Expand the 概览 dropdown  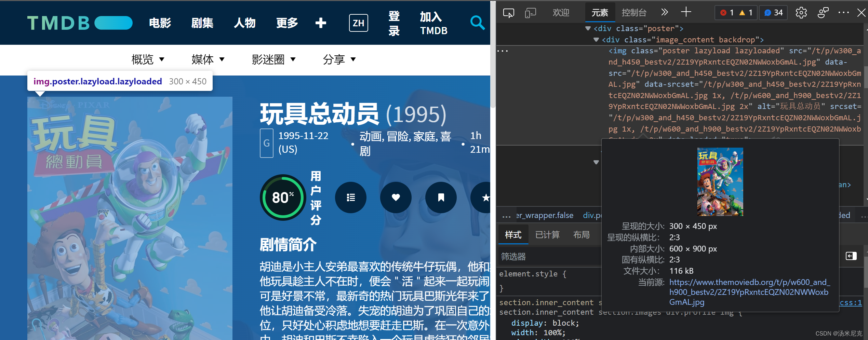pyautogui.click(x=148, y=59)
